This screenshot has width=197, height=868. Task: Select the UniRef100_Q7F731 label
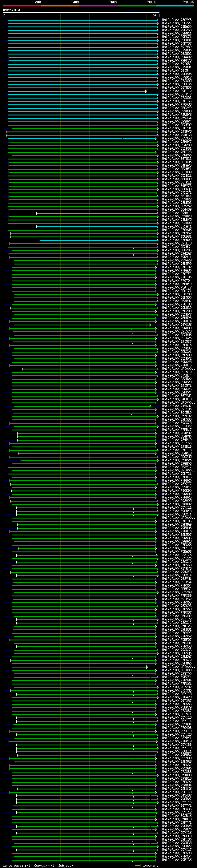click(176, 128)
